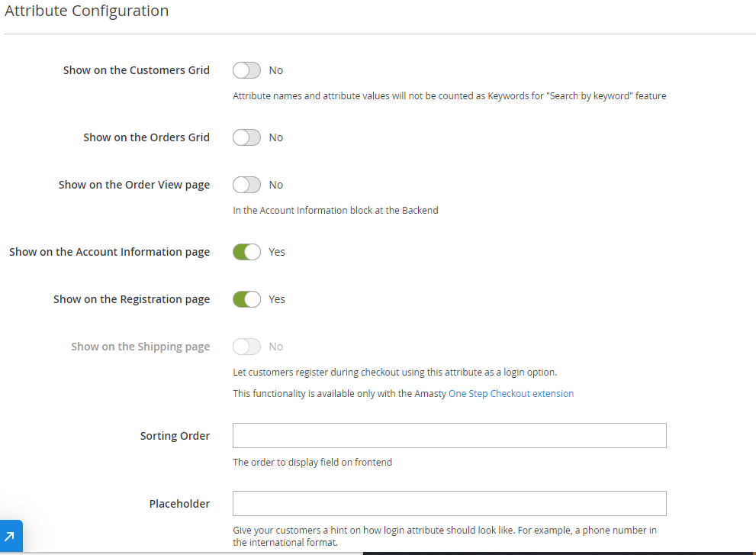The height and width of the screenshot is (555, 756).
Task: Click the 'Show on the Customers Grid' label text
Action: 136,70
